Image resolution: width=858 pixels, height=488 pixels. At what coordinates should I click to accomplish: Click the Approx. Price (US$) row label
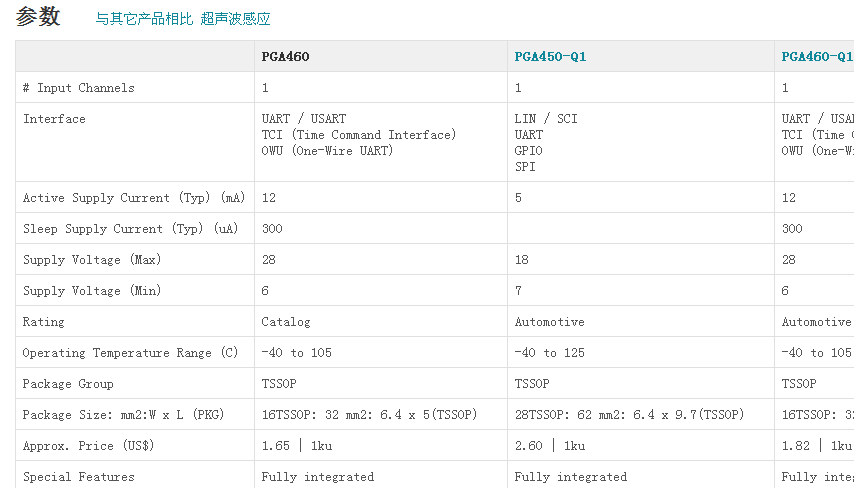[88, 446]
